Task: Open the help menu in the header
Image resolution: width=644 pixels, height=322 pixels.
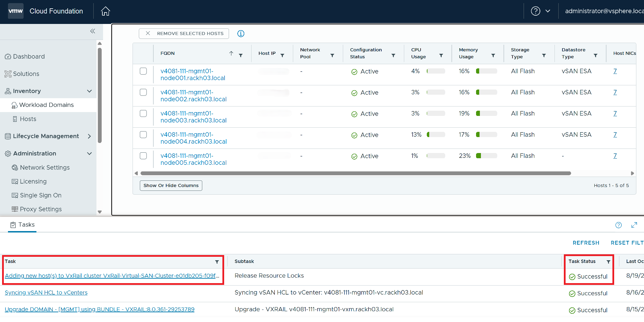Action: pos(540,11)
